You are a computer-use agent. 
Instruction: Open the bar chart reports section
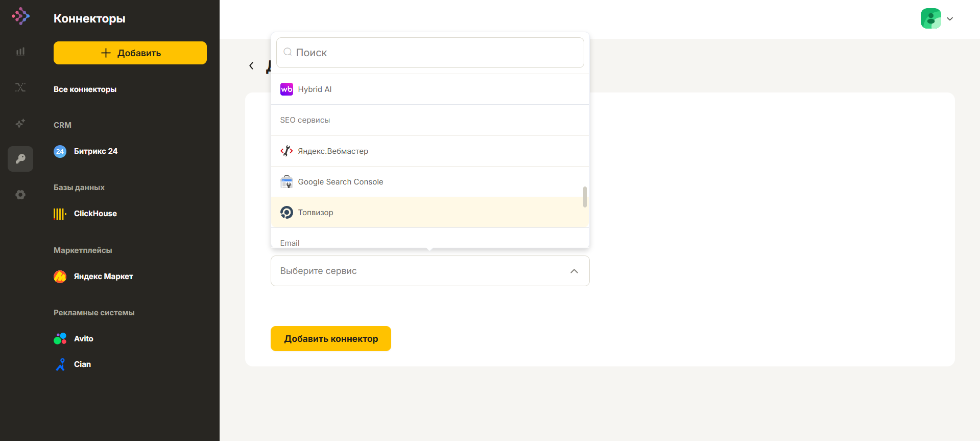[20, 52]
